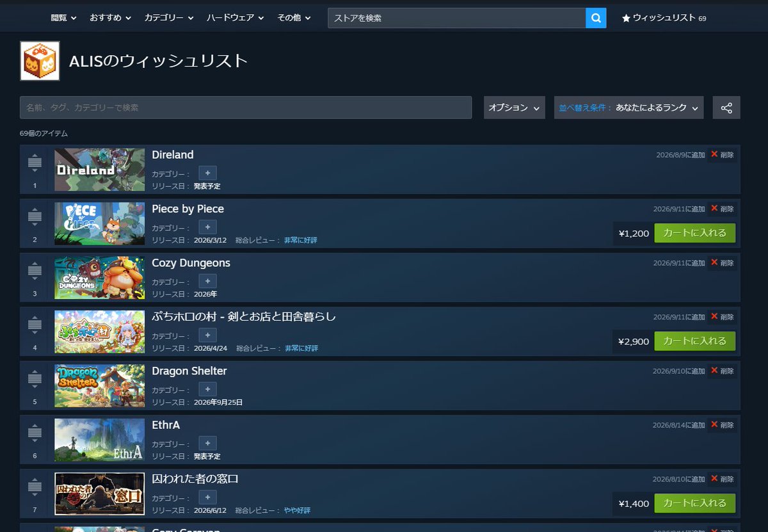Add a category plus for Piece by Piece

pos(207,227)
